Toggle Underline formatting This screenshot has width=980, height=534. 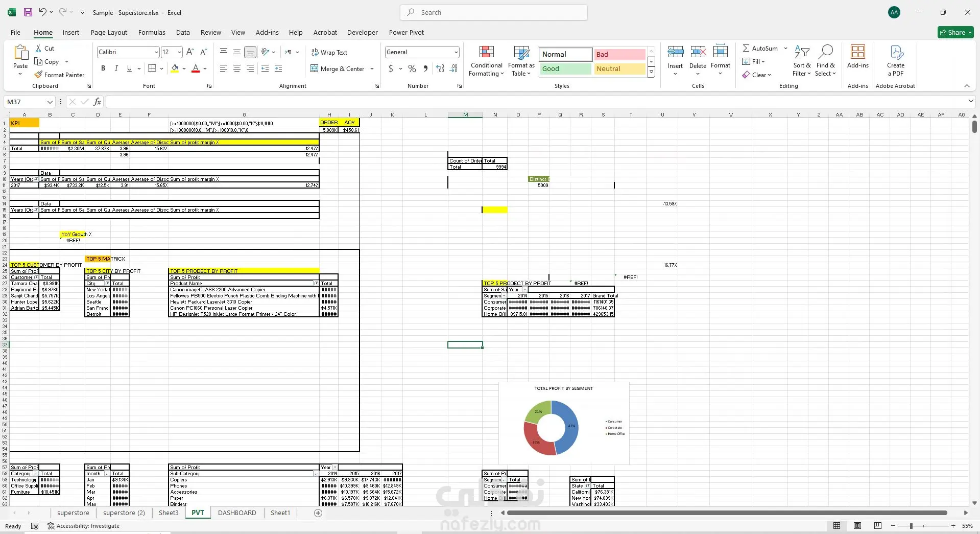point(129,68)
